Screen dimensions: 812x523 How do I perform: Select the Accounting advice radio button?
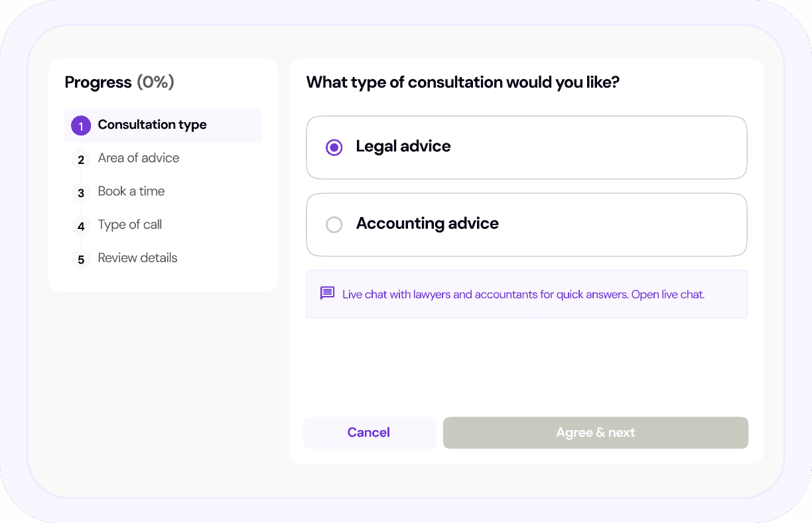[334, 224]
